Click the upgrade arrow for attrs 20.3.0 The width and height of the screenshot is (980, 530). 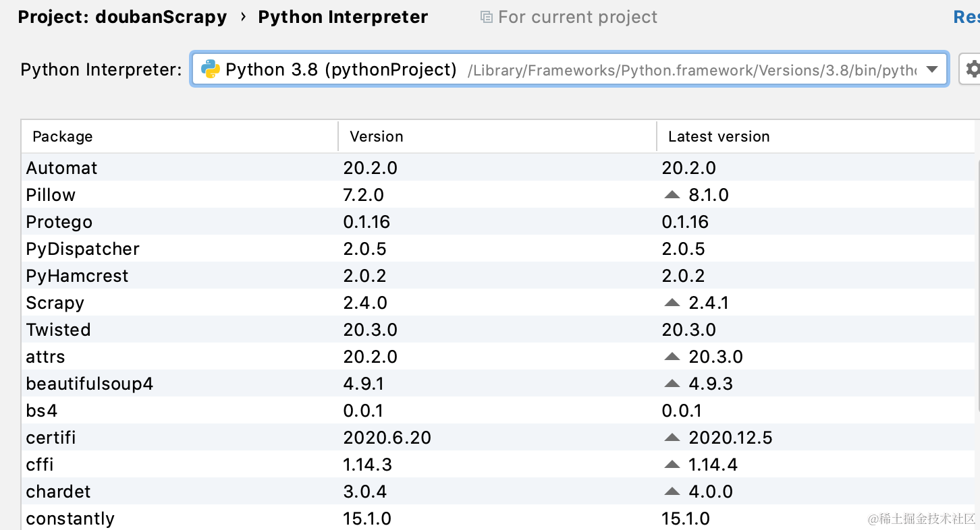[672, 357]
